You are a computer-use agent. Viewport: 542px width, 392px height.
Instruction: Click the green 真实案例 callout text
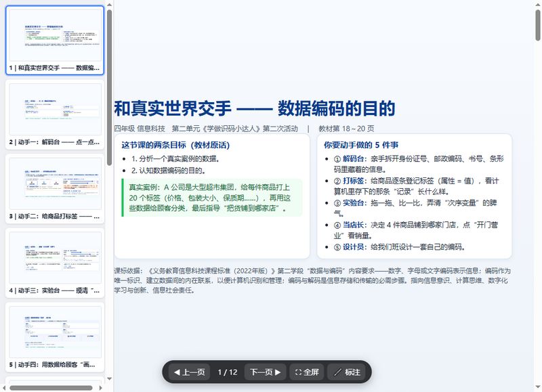click(x=210, y=198)
